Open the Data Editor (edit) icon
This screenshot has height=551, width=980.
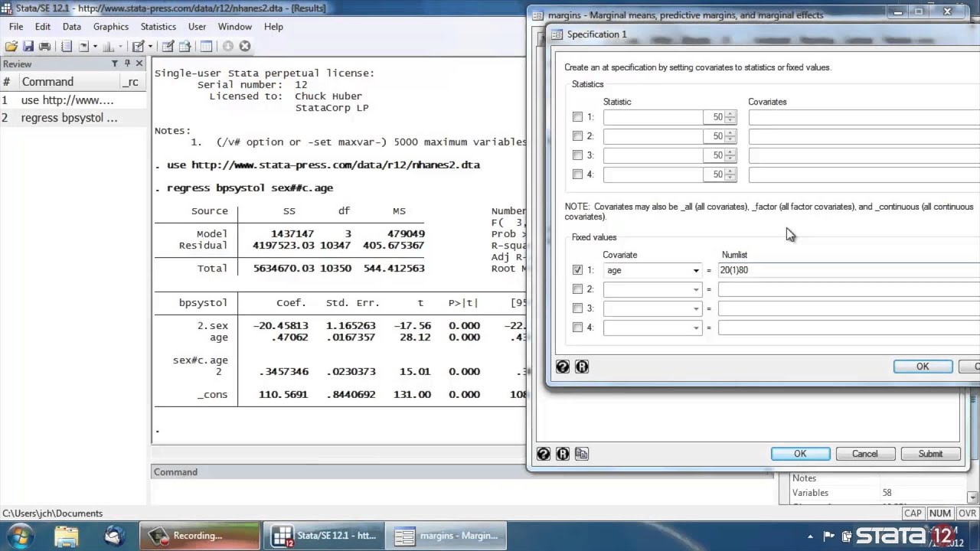(168, 46)
